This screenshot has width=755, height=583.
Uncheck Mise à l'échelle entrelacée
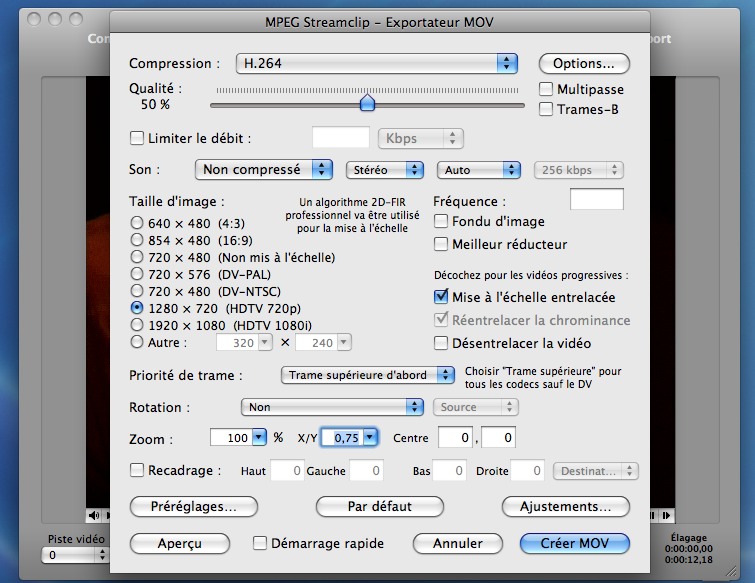[x=441, y=297]
